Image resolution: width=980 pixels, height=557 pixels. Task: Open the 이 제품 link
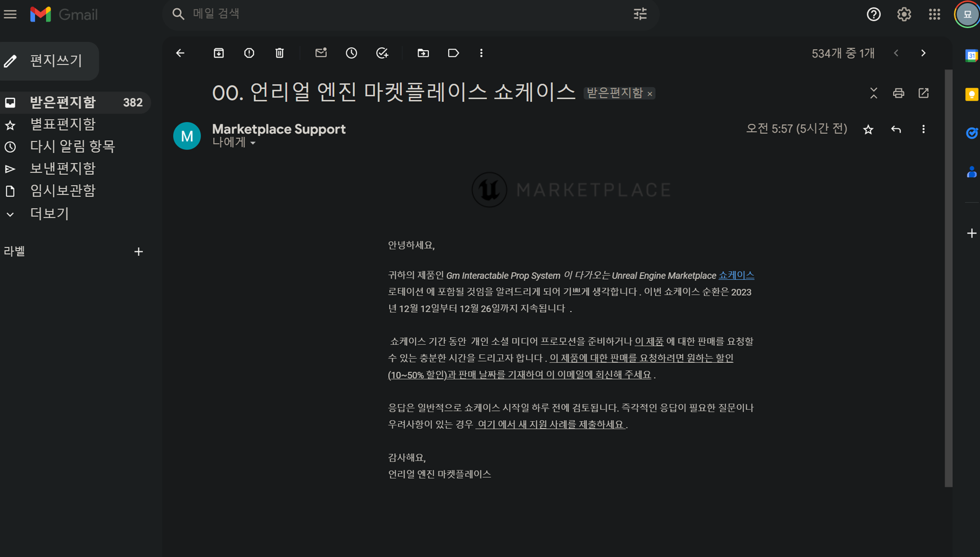[649, 341]
